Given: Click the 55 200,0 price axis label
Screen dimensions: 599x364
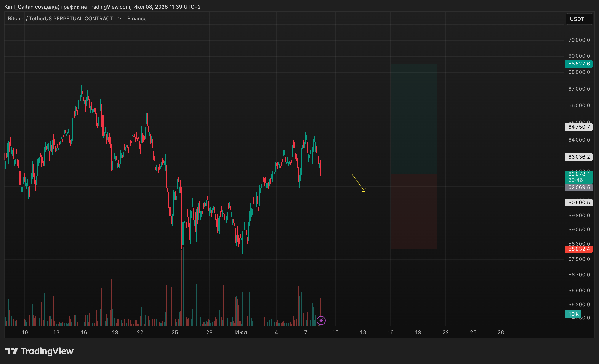Looking at the screenshot, I should pyautogui.click(x=579, y=305).
